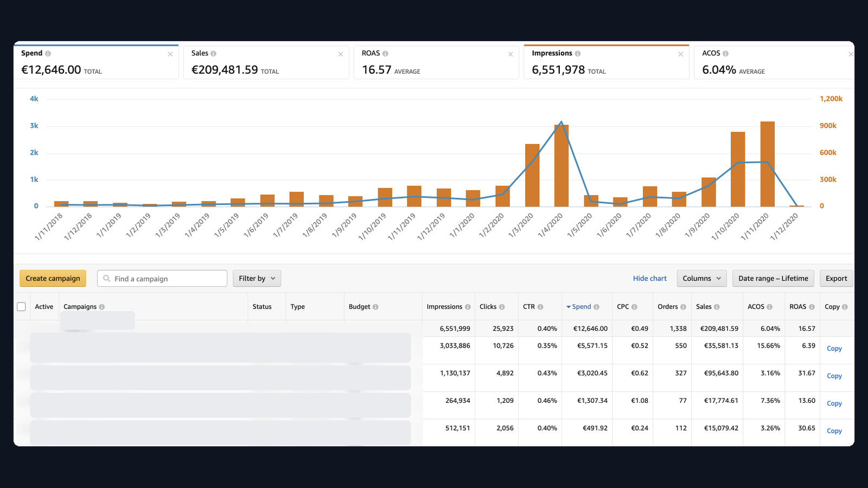Click Copy link for €3,020.45 spend row
Screen dimensions: 868x488
pos(834,376)
